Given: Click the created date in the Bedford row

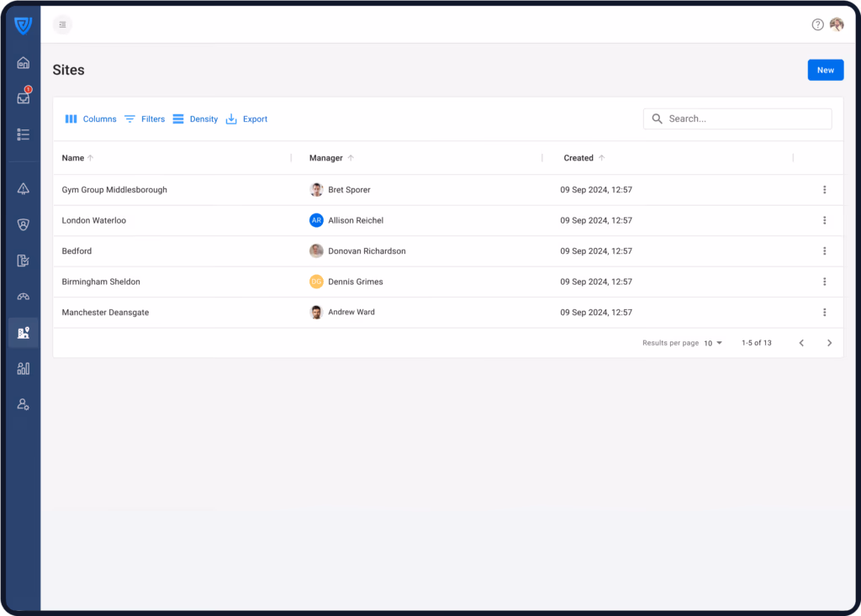Looking at the screenshot, I should click(x=596, y=251).
